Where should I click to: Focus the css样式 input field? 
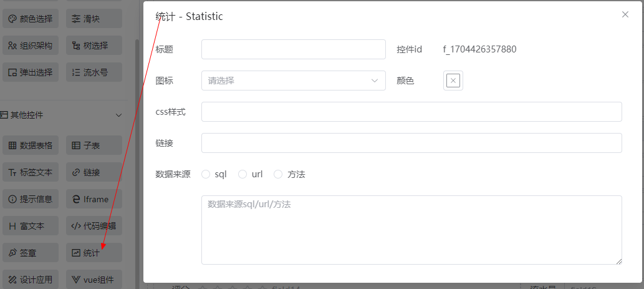click(411, 112)
